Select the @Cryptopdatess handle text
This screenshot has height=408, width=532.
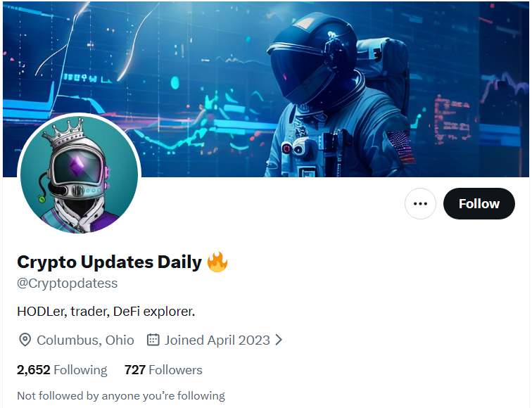click(x=67, y=283)
